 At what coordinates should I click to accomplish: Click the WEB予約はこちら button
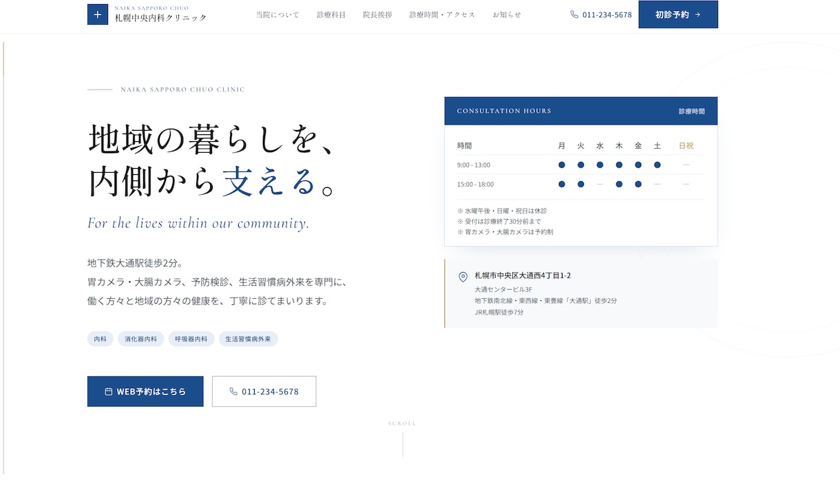pyautogui.click(x=145, y=391)
